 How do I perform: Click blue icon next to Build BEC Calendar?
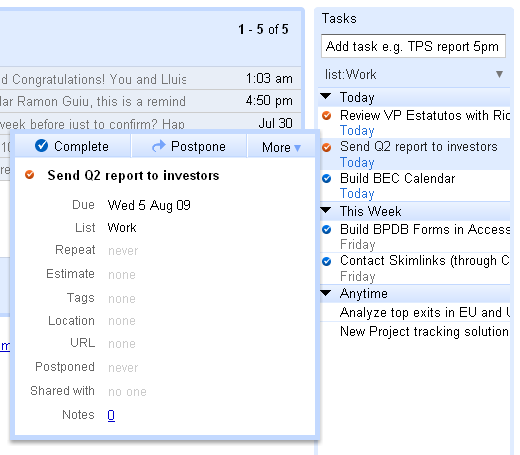click(x=327, y=179)
